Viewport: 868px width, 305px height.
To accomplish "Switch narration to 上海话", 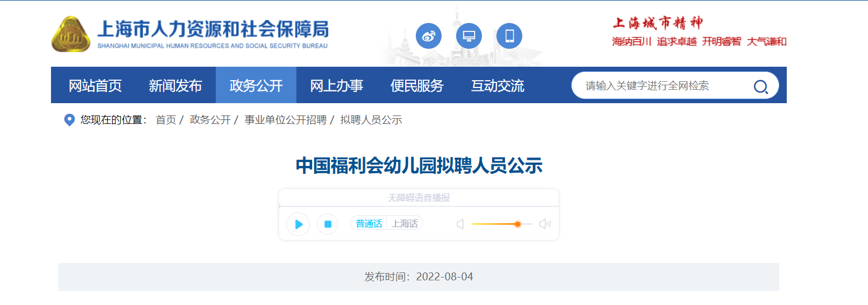I will pyautogui.click(x=405, y=224).
